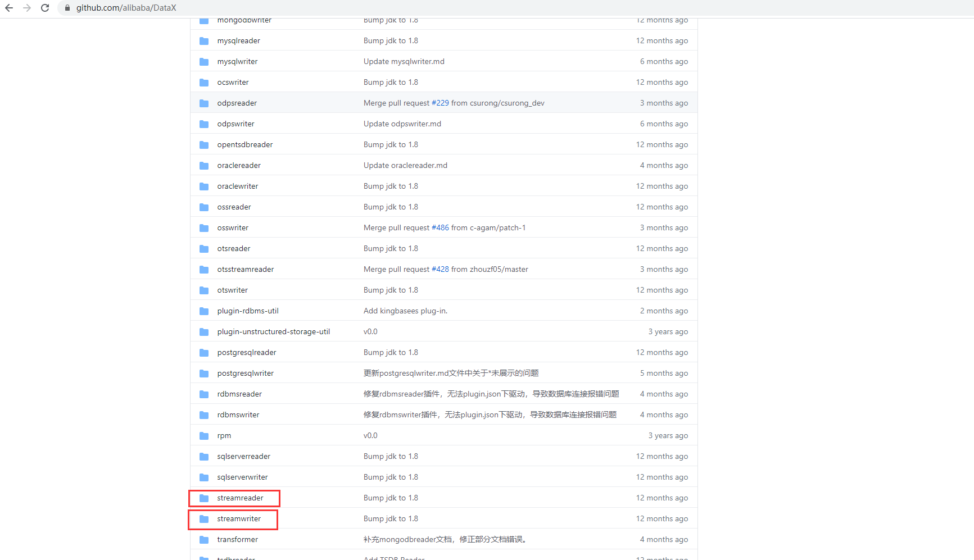This screenshot has height=560, width=974.
Task: Open the oraclereader directory link
Action: coord(239,166)
